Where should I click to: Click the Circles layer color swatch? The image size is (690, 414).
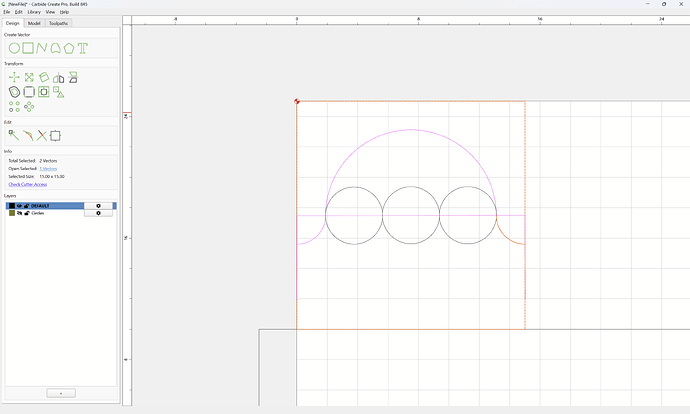coord(12,213)
